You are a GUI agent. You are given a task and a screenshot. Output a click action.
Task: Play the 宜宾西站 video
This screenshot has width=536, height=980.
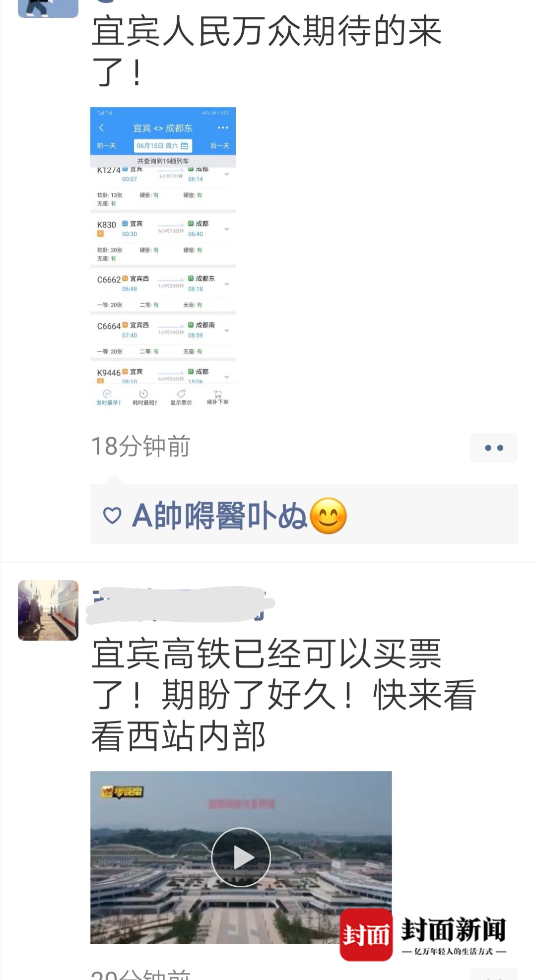pyautogui.click(x=241, y=857)
